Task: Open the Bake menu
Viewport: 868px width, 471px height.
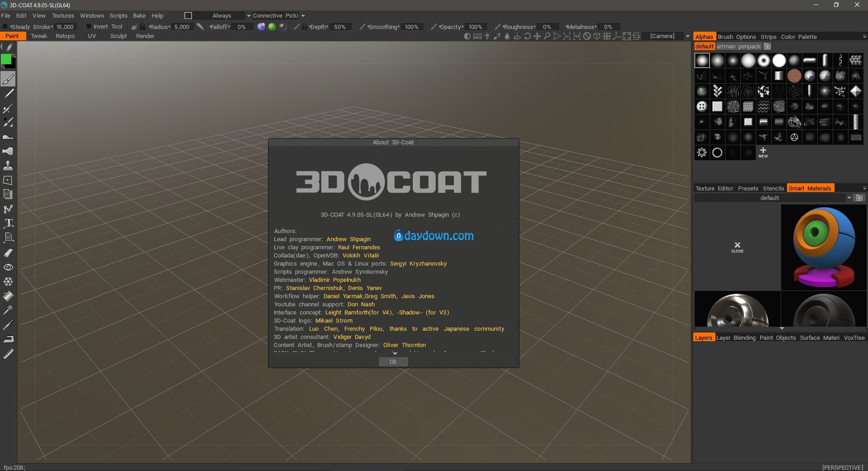Action: pyautogui.click(x=139, y=16)
